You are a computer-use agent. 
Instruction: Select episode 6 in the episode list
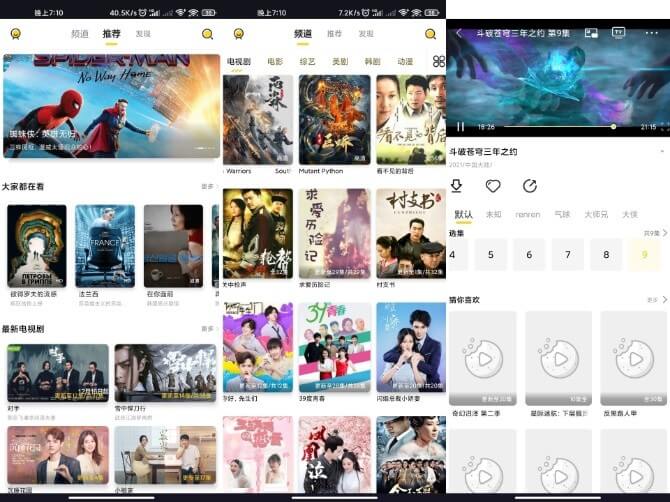click(529, 255)
